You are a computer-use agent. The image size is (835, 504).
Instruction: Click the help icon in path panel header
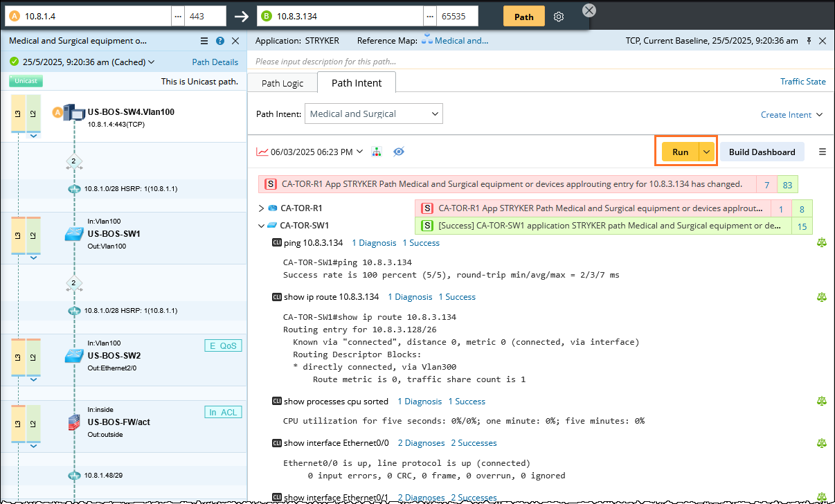[220, 42]
